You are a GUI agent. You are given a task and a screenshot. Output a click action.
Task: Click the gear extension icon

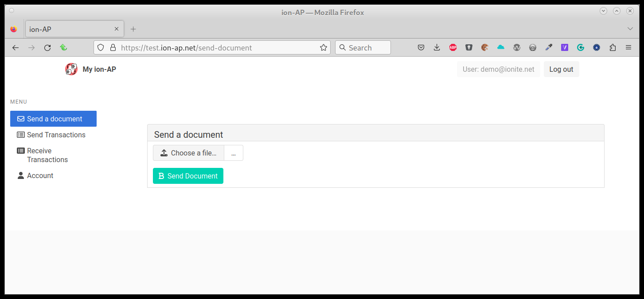tap(533, 47)
